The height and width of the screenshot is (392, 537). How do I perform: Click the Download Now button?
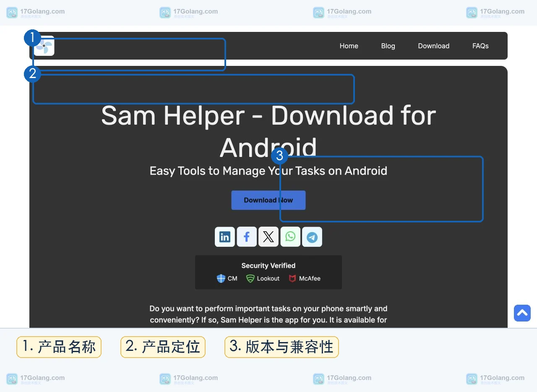click(x=268, y=200)
